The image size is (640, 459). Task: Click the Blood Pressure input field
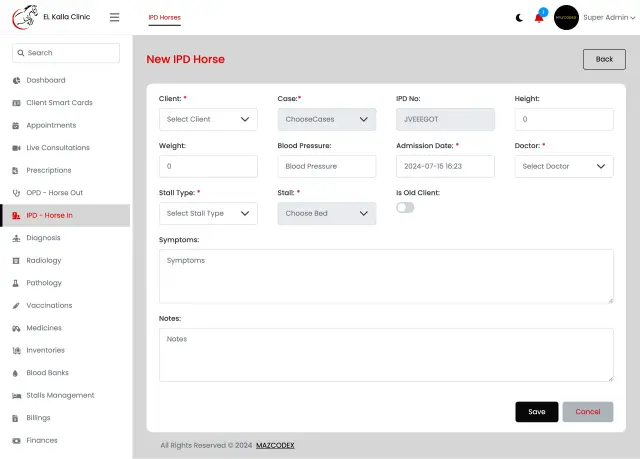click(x=327, y=166)
